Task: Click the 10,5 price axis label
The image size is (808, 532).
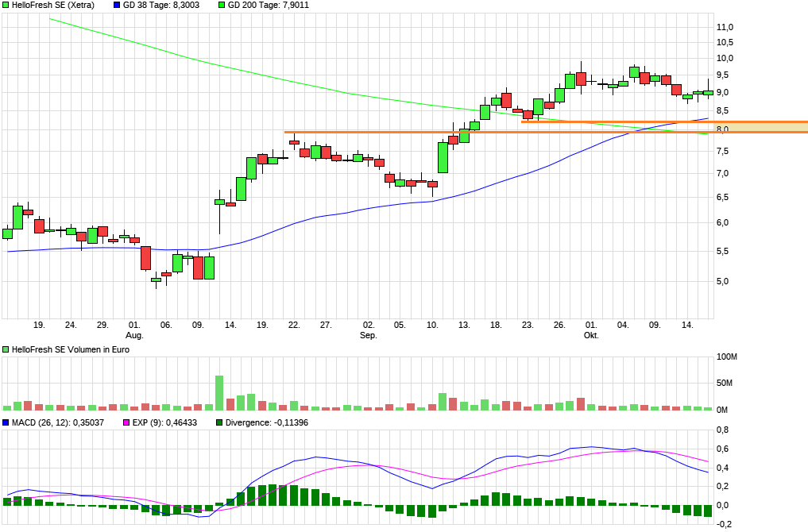Action: (x=725, y=43)
